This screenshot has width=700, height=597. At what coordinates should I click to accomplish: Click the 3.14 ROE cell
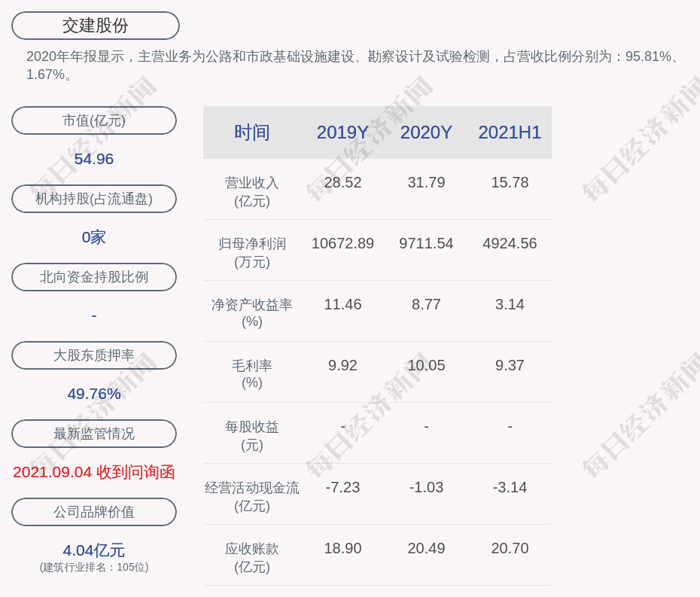click(510, 304)
